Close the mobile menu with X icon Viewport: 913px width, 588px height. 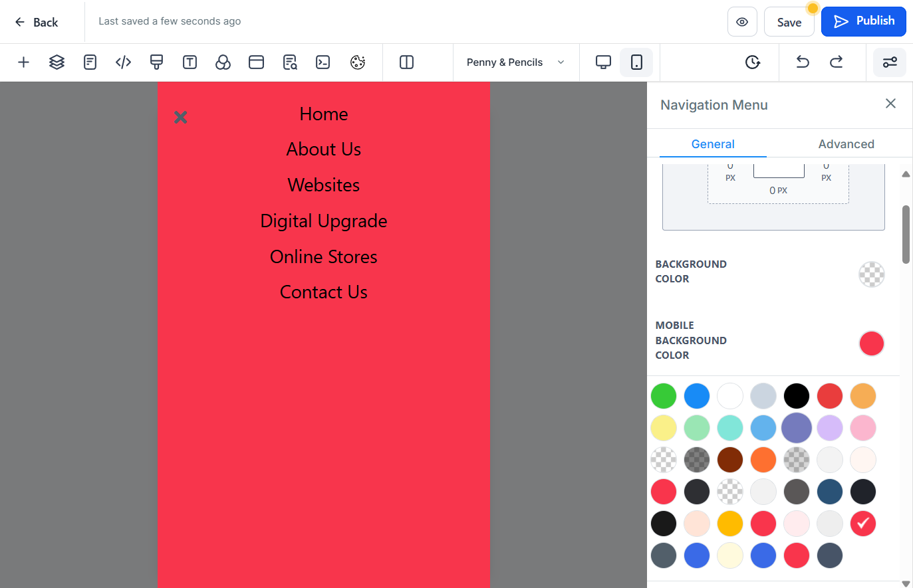pyautogui.click(x=180, y=118)
